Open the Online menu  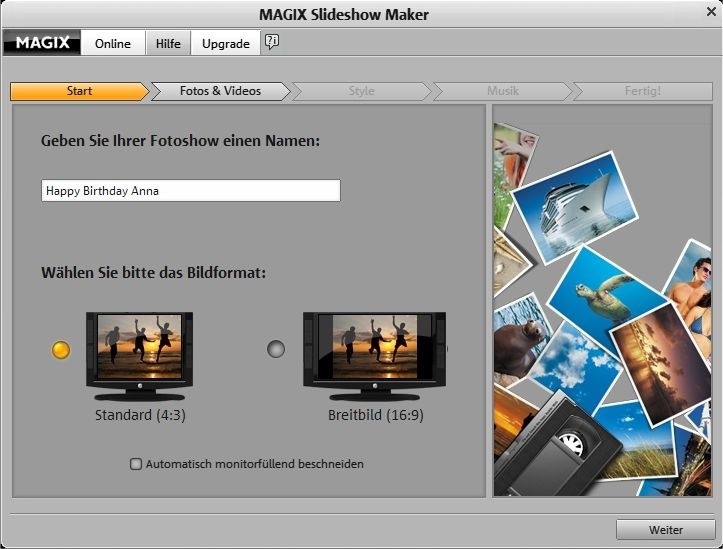coord(113,43)
